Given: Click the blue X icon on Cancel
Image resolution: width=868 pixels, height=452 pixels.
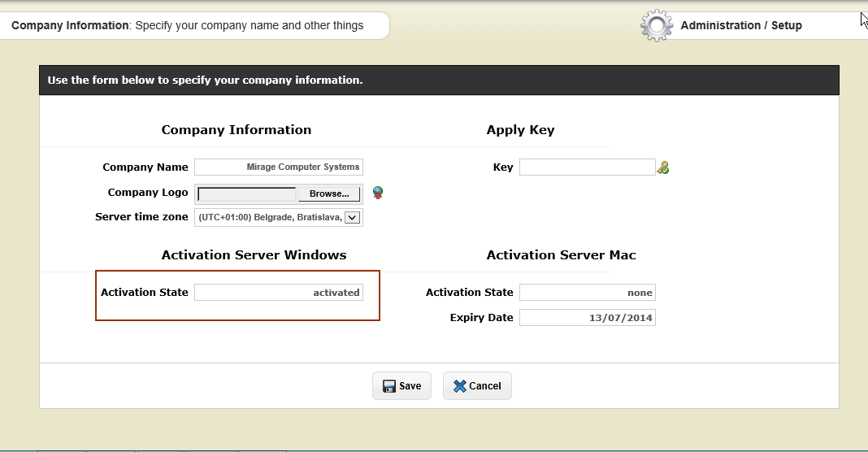Looking at the screenshot, I should pyautogui.click(x=460, y=386).
